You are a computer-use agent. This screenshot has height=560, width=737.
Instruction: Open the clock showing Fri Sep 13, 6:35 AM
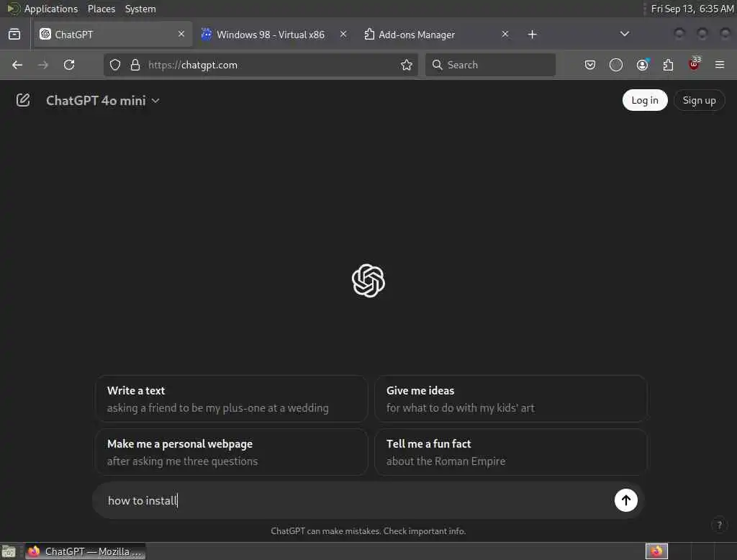(x=692, y=9)
